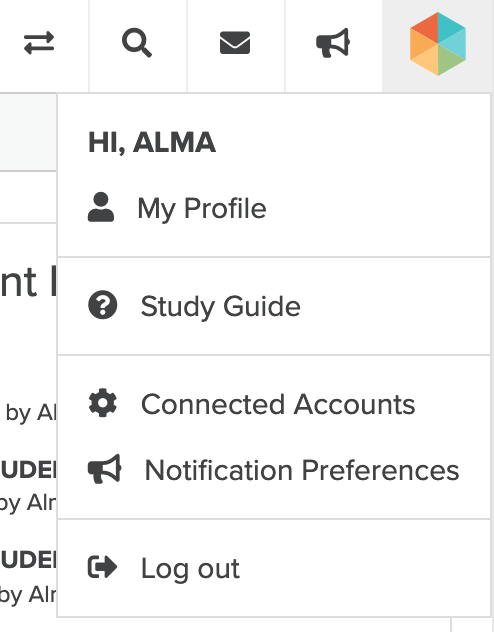The width and height of the screenshot is (494, 632).
Task: Collapse user menu via hexagon avatar
Action: coord(438,44)
